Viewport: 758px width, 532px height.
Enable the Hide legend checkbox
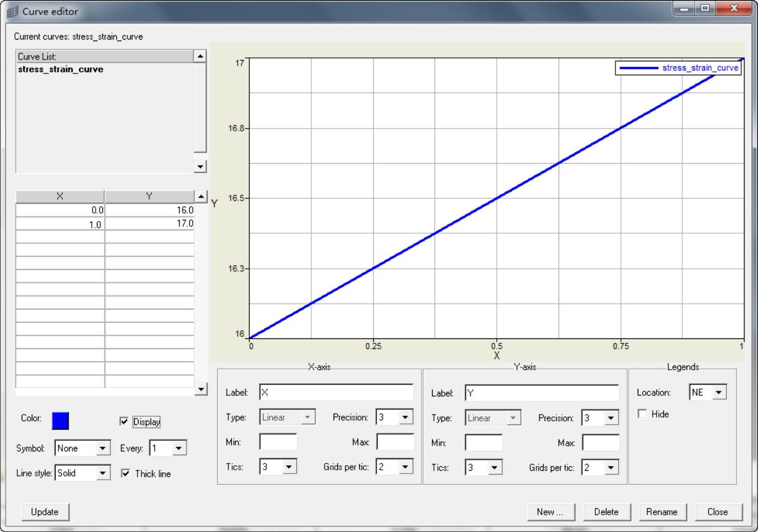tap(643, 414)
